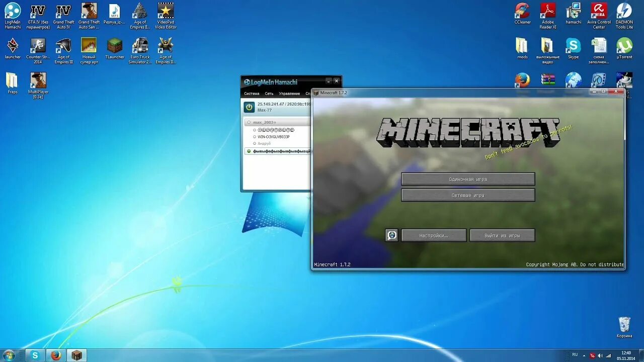Click the Одиночная игра button in Minecraft

[x=468, y=179]
